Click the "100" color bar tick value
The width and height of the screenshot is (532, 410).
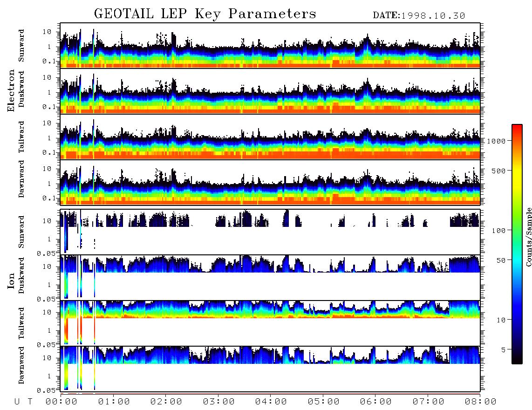[x=498, y=231]
